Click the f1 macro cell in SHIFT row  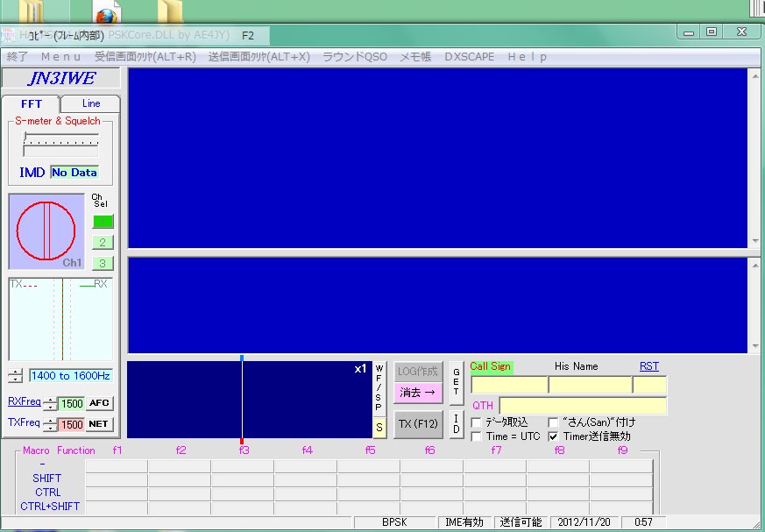117,480
